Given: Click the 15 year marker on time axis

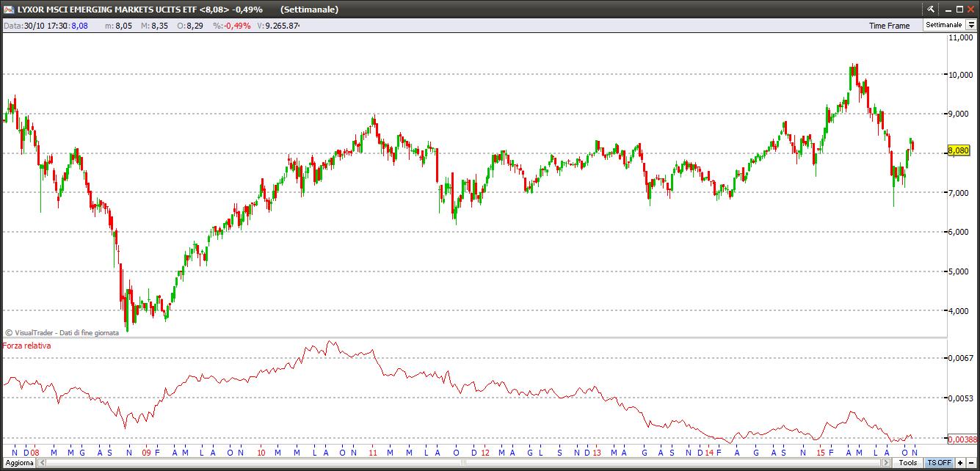Looking at the screenshot, I should [x=821, y=453].
